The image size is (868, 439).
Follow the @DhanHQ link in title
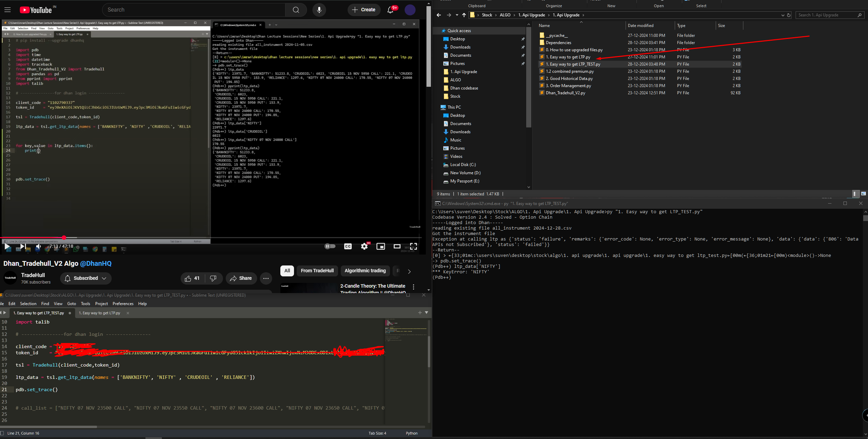click(96, 263)
